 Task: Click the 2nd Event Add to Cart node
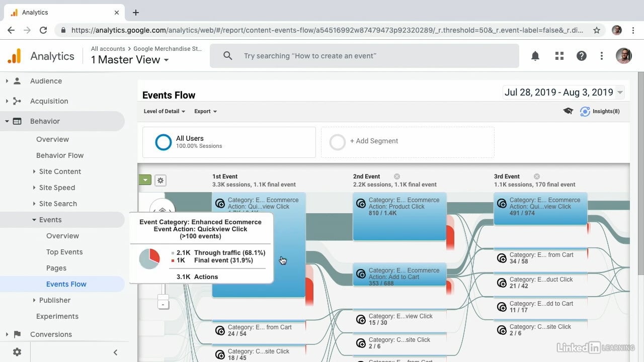pyautogui.click(x=399, y=275)
